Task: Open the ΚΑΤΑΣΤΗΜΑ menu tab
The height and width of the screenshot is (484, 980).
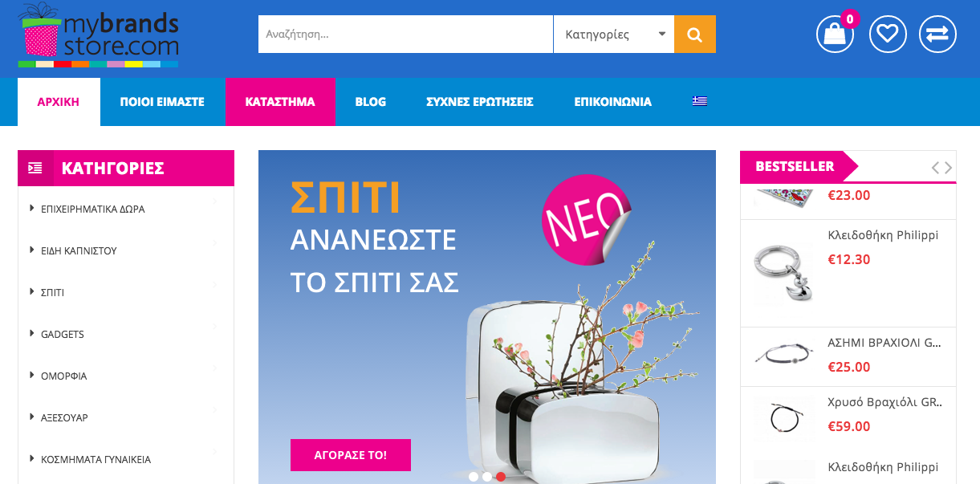Action: pyautogui.click(x=280, y=102)
